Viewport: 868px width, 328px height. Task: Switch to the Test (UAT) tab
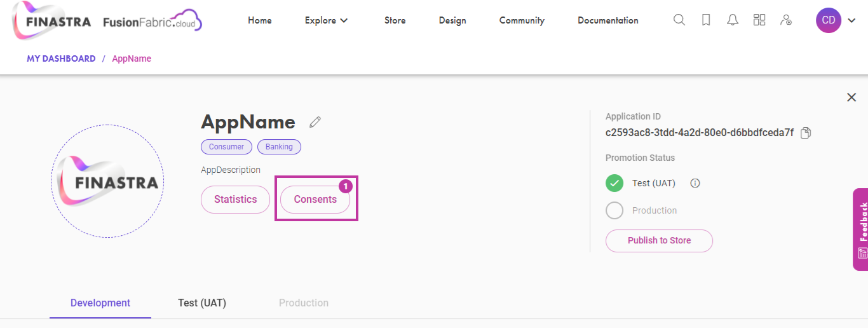pos(202,303)
